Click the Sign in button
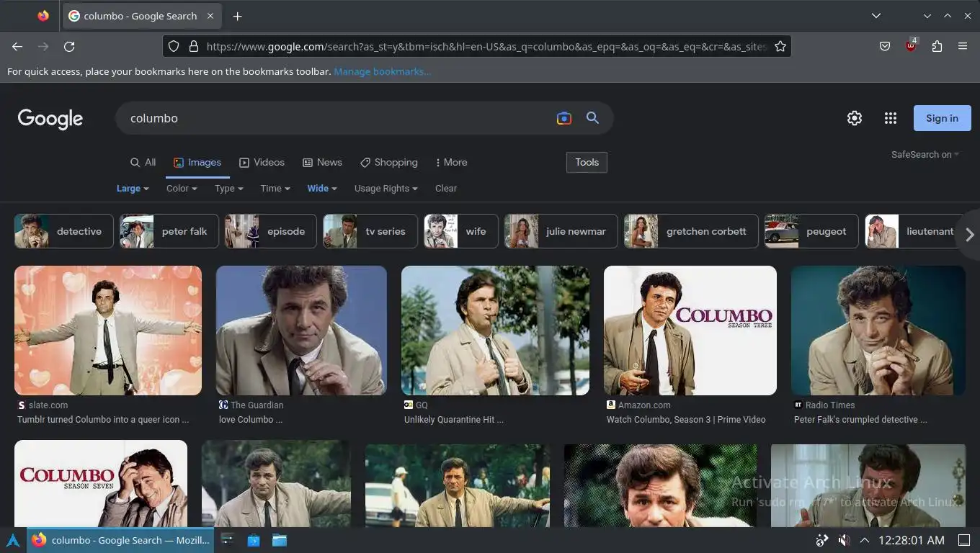 943,118
